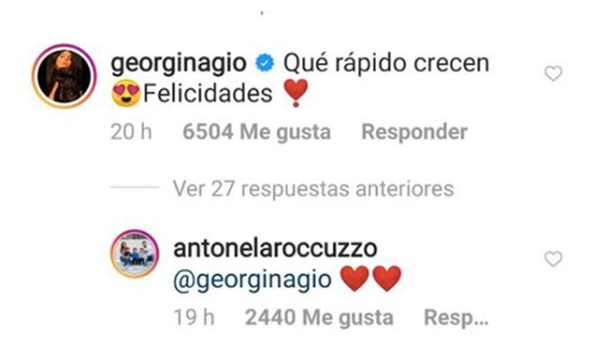The height and width of the screenshot is (364, 613).
Task: Like georginagio's comment with the heart icon
Action: click(x=553, y=74)
